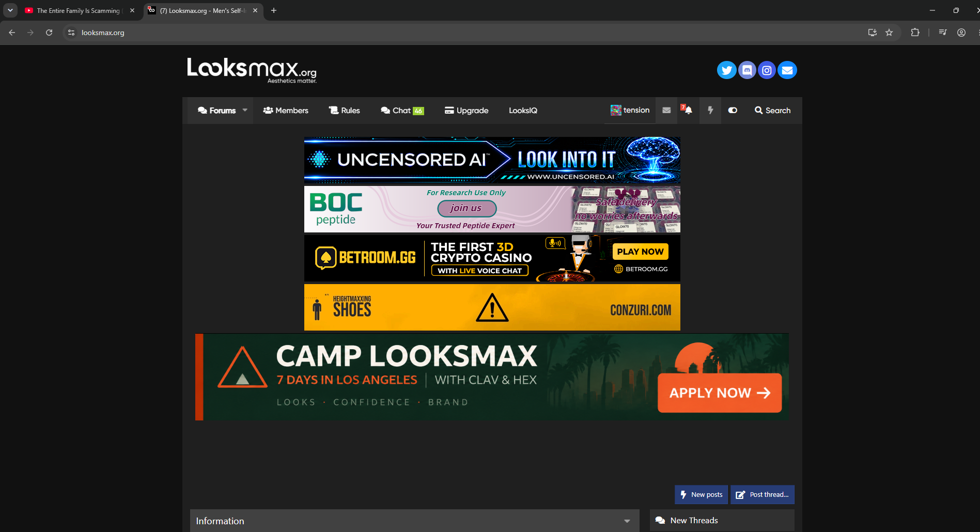Open the Twitter social link icon
Viewport: 980px width, 532px height.
726,70
